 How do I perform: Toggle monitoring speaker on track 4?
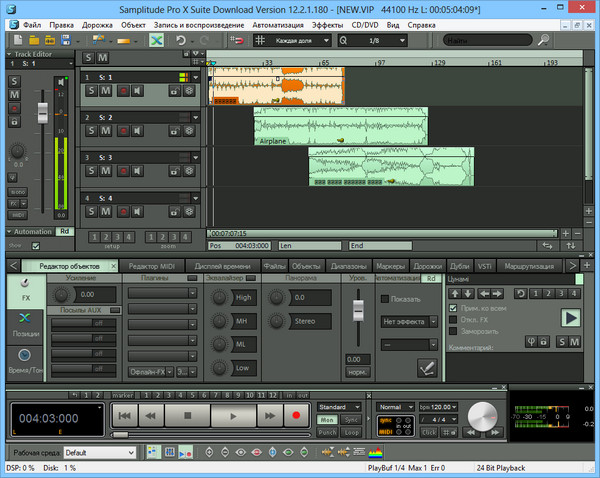point(137,212)
